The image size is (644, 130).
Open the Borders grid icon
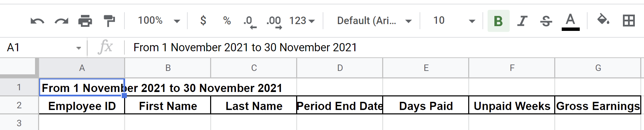tap(629, 21)
